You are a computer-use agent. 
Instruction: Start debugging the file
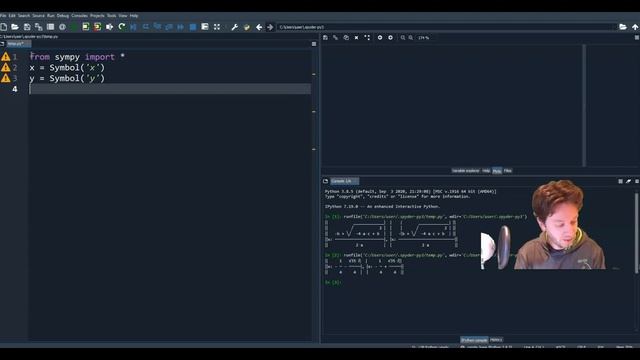133,27
